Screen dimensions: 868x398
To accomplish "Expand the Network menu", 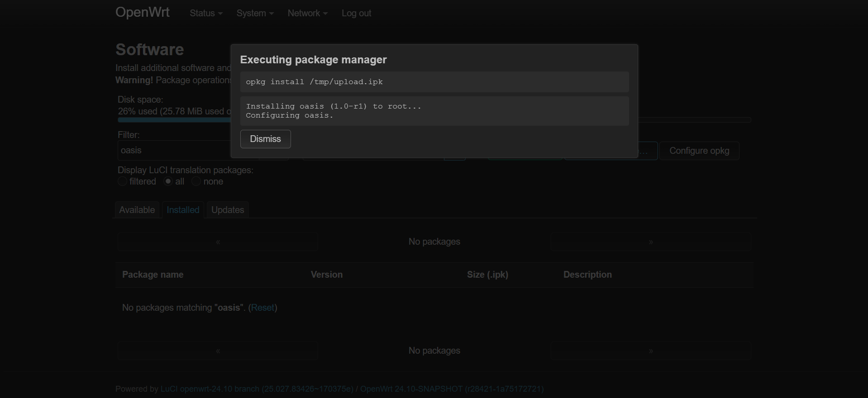I will point(307,13).
